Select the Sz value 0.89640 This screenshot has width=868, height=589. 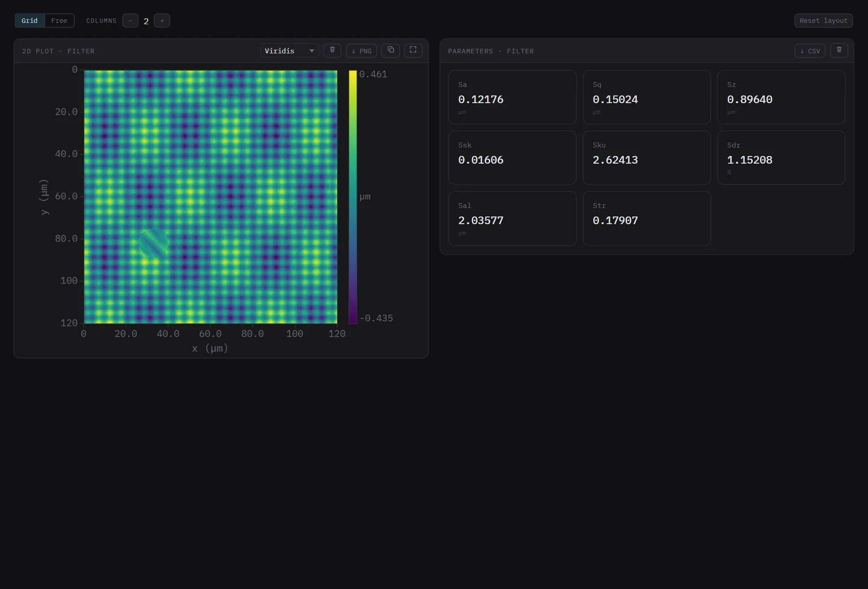pos(750,100)
